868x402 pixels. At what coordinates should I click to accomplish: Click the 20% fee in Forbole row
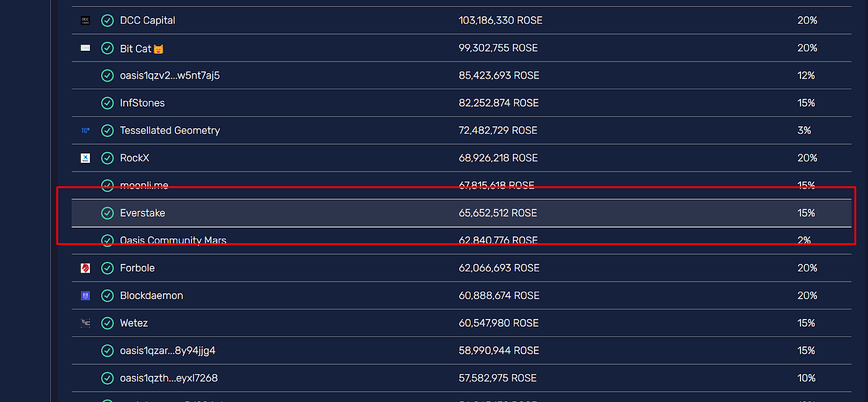point(807,268)
